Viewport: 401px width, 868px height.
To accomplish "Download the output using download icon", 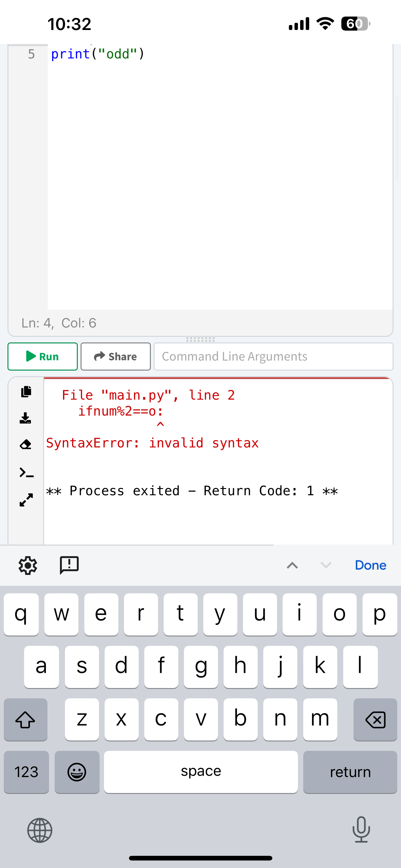I will click(x=26, y=418).
